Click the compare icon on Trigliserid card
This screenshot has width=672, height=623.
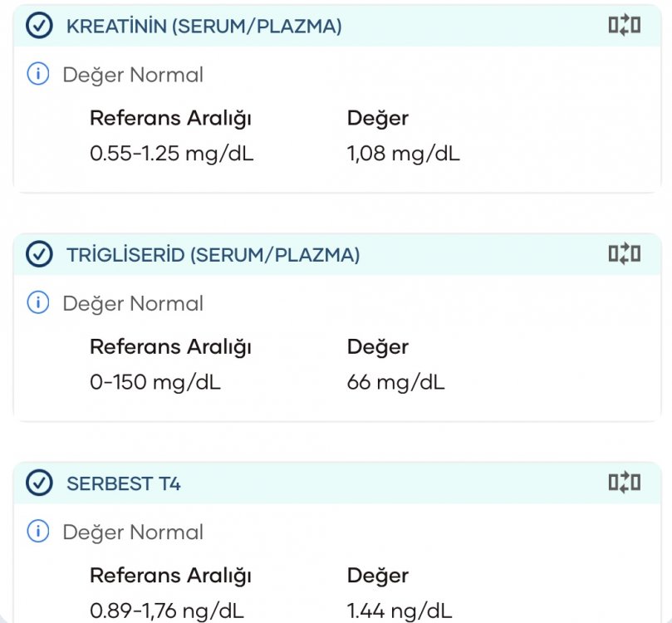(625, 254)
